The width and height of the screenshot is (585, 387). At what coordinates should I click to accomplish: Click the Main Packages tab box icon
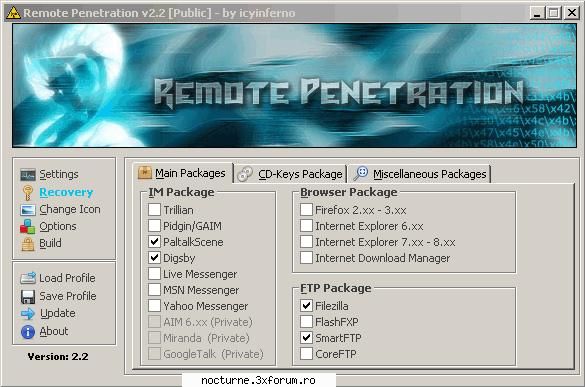[x=144, y=173]
